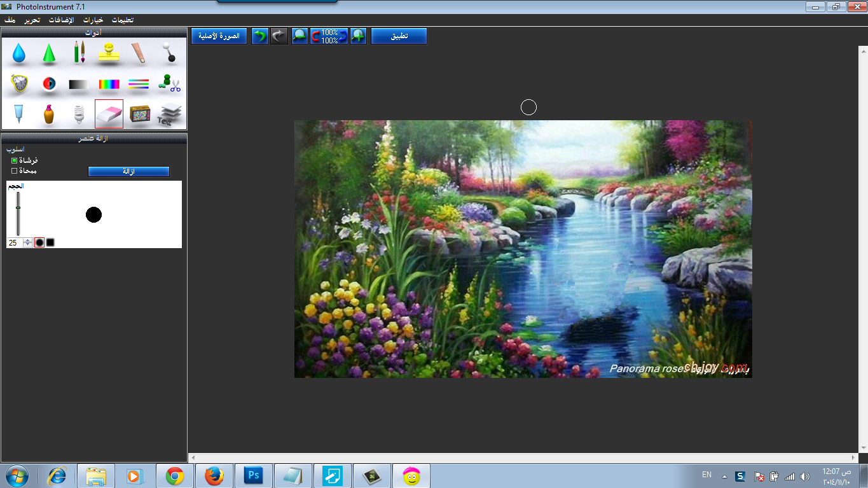Click the smiley face taskbar icon
868x488 pixels.
point(411,475)
